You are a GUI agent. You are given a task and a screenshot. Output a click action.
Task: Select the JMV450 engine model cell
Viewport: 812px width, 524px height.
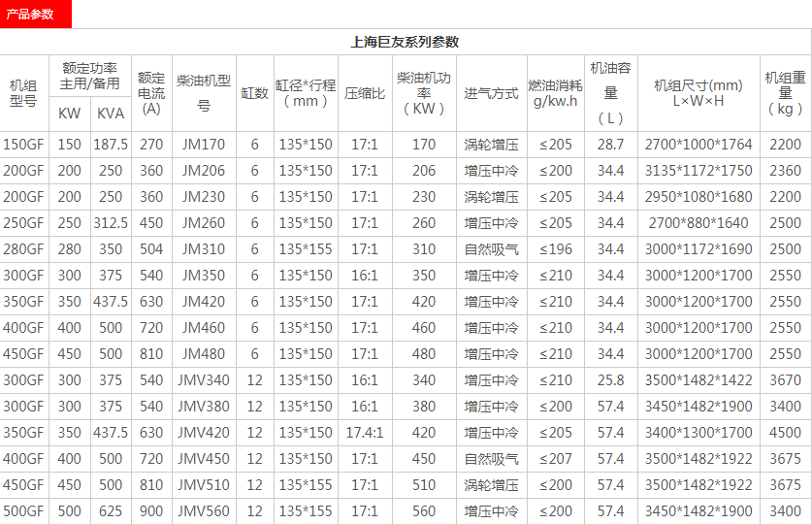(x=204, y=459)
